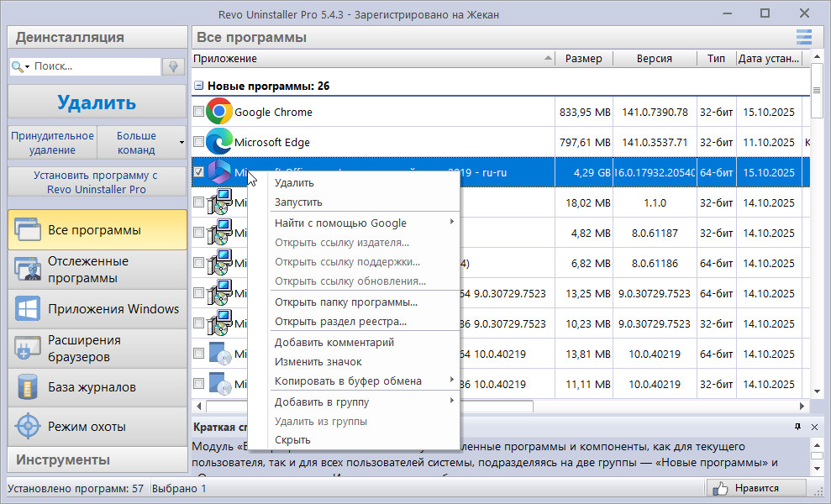Click in the "Поиск..." search field

[92, 66]
